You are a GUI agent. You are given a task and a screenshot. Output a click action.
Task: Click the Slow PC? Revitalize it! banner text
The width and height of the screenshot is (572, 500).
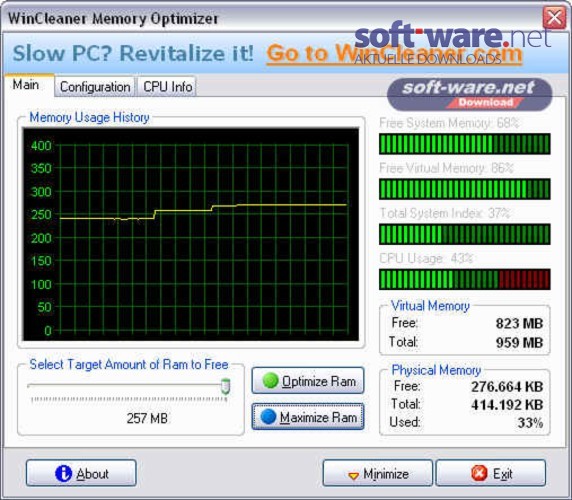(133, 53)
